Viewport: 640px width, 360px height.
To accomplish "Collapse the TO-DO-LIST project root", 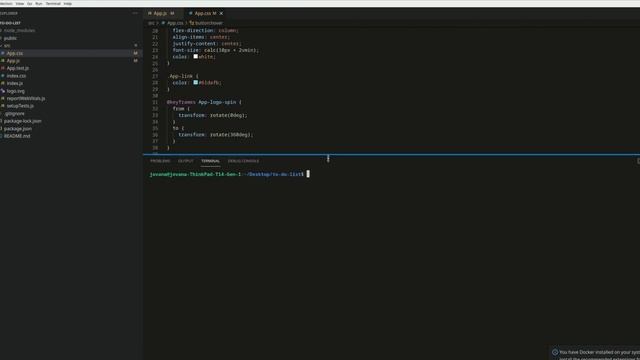I will (10, 23).
